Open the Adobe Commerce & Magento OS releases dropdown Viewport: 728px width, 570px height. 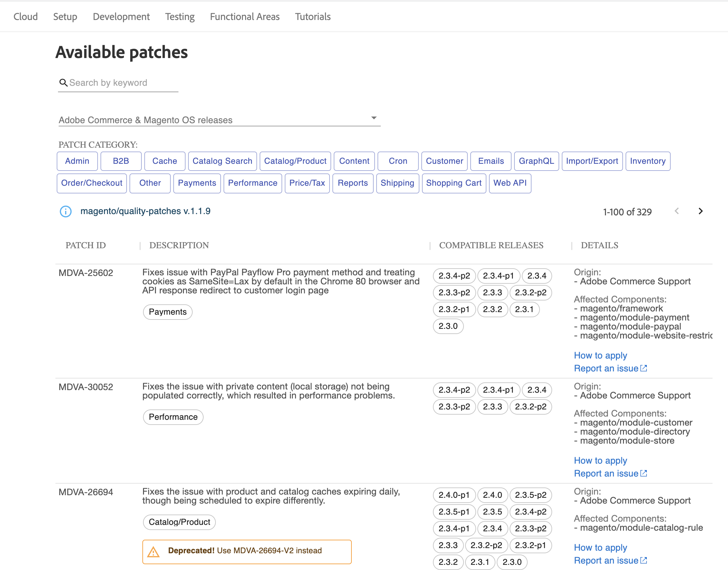(374, 118)
